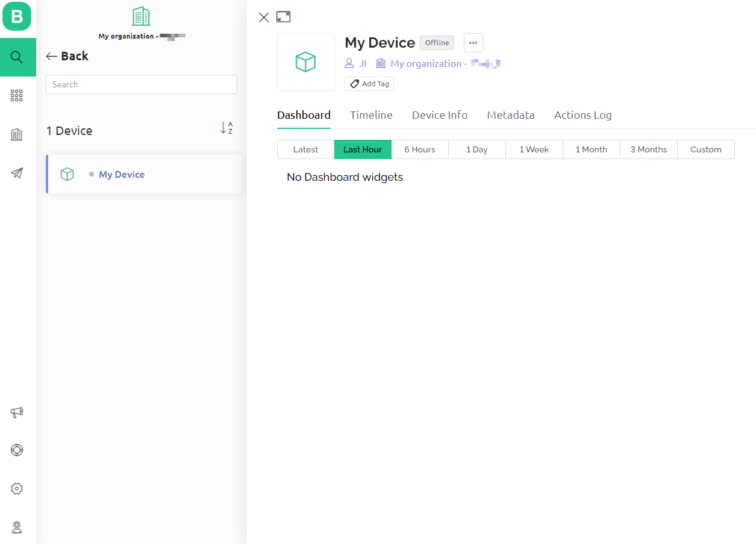Viewport: 756px width, 544px height.
Task: Switch to the Actions Log tab
Action: [x=583, y=115]
